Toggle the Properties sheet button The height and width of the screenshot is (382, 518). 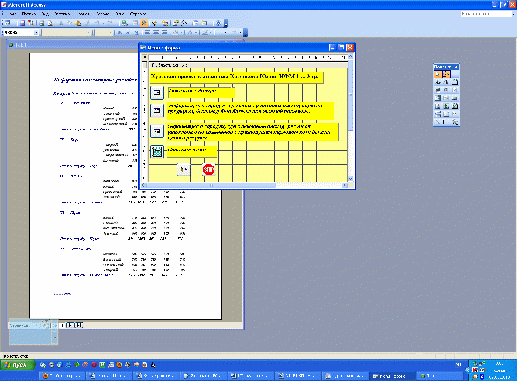(x=175, y=23)
